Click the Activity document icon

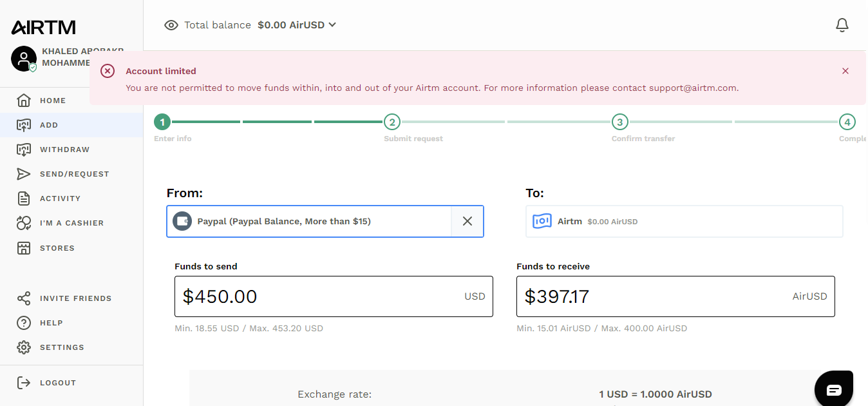pyautogui.click(x=24, y=198)
